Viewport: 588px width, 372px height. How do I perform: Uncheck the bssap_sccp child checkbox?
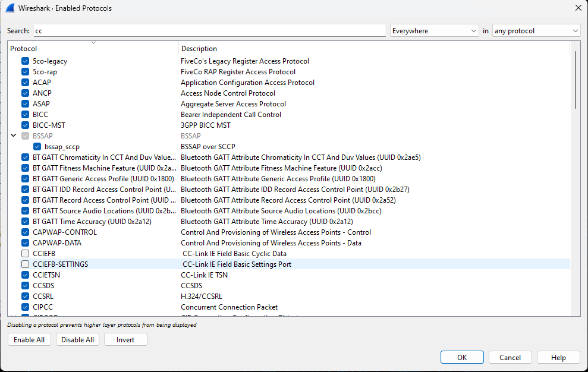click(x=37, y=147)
